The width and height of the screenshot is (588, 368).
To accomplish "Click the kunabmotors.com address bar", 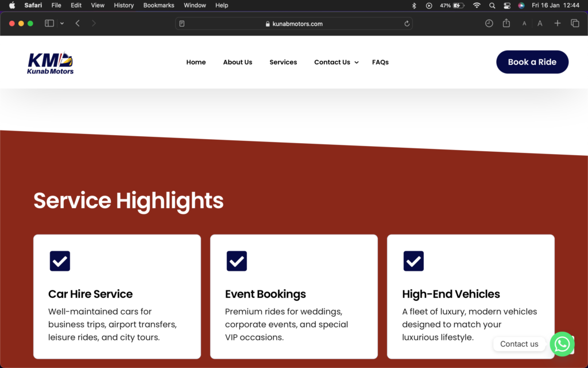I will pyautogui.click(x=294, y=24).
